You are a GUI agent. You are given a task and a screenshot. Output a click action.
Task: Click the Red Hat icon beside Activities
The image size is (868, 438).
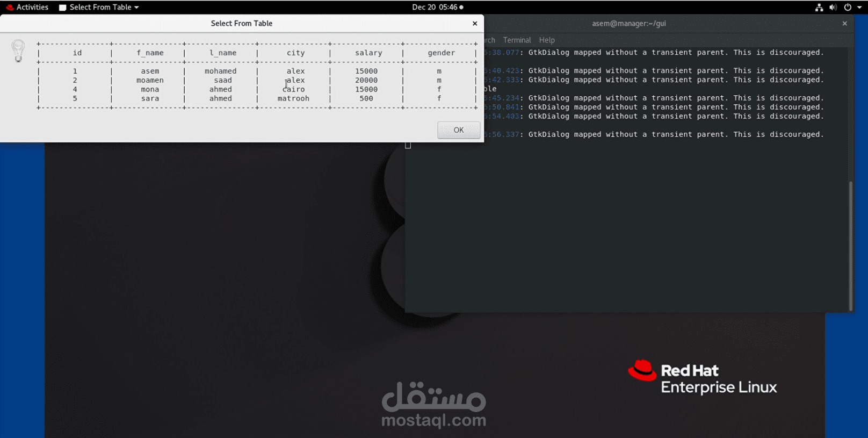9,7
